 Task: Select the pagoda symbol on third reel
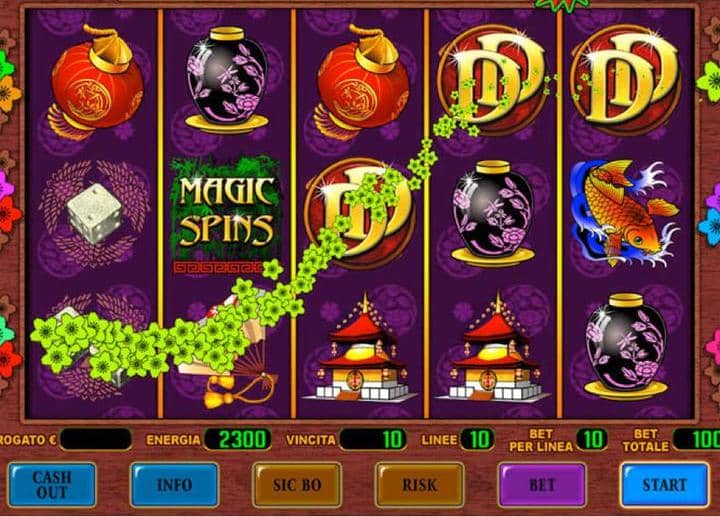360,348
